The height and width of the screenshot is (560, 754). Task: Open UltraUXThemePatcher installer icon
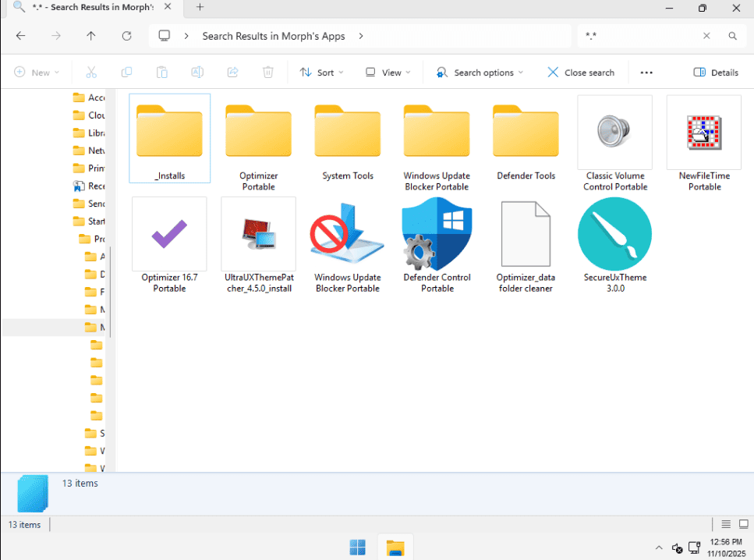click(x=258, y=233)
